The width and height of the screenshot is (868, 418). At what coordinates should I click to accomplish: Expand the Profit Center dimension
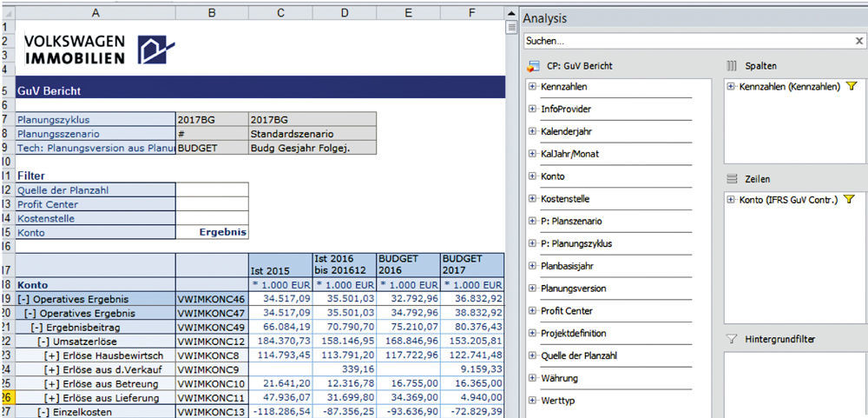(532, 310)
